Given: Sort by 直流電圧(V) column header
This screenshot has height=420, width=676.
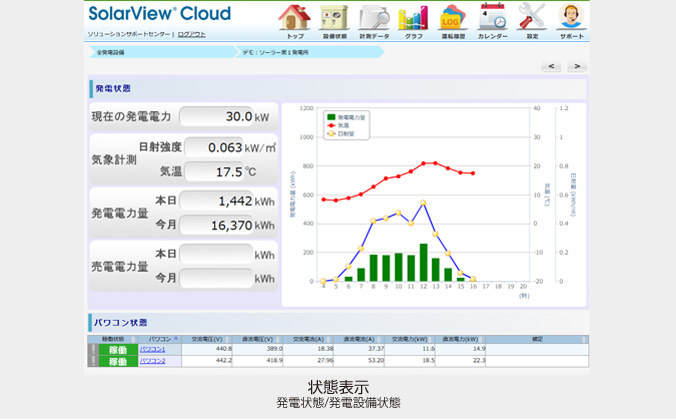Looking at the screenshot, I should point(257,339).
